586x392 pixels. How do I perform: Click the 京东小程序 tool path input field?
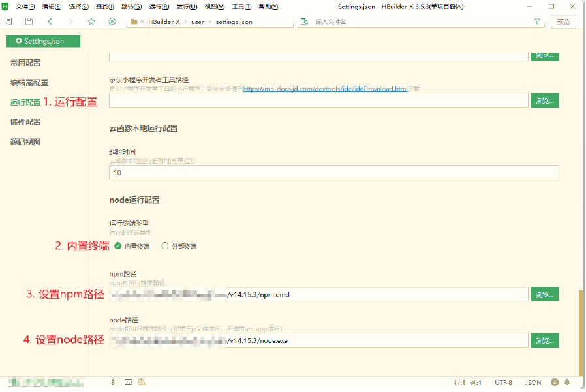(x=319, y=100)
